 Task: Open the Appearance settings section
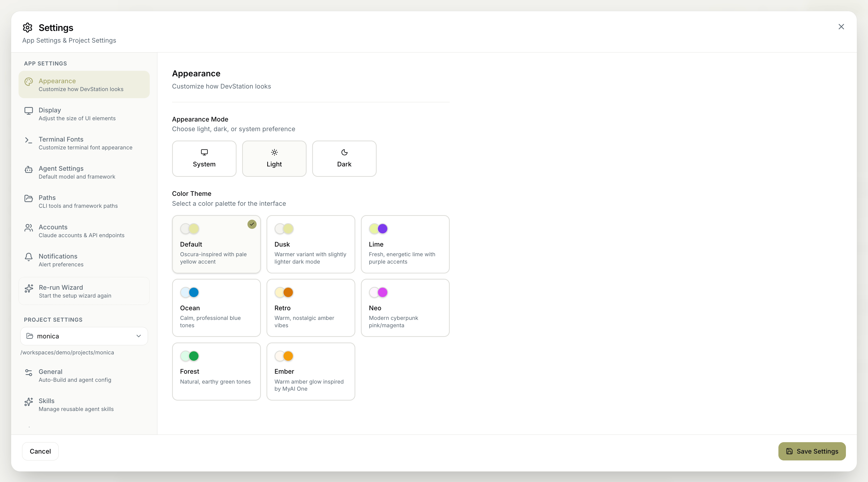click(84, 84)
